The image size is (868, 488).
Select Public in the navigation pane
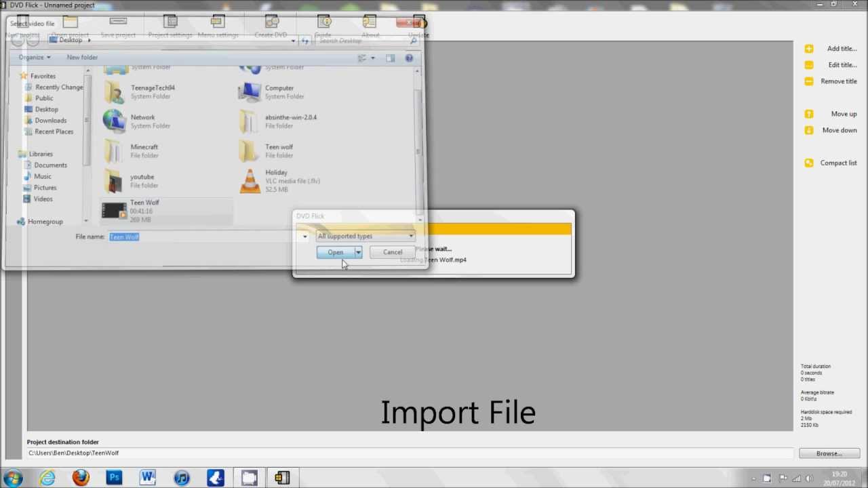coord(43,98)
